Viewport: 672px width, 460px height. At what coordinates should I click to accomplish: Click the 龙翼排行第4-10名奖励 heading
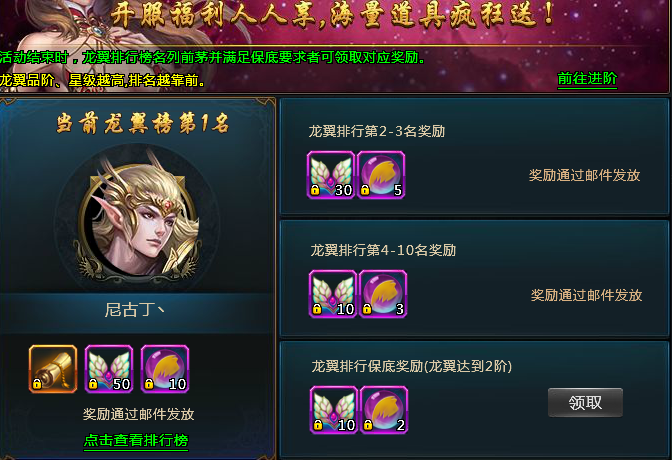[383, 250]
